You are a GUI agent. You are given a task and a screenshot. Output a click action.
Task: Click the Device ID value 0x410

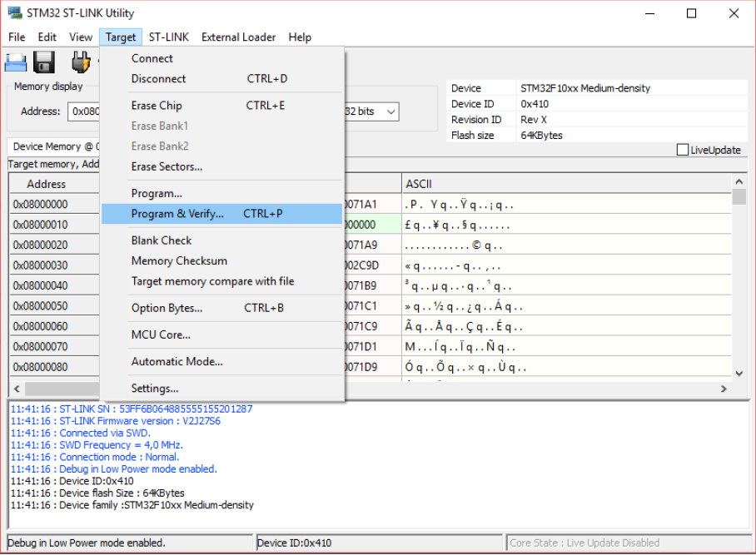click(x=535, y=104)
